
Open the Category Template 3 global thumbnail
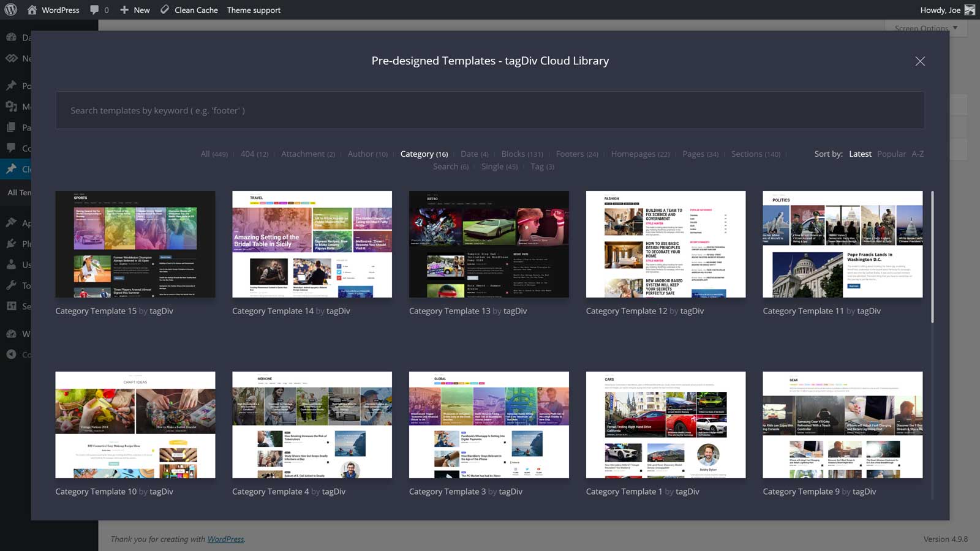[x=489, y=425]
